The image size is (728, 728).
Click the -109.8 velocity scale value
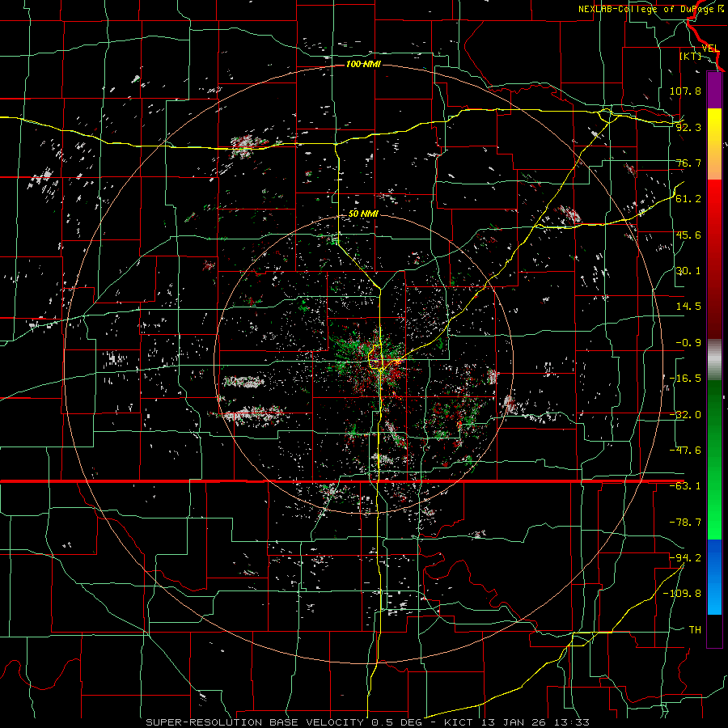click(682, 594)
